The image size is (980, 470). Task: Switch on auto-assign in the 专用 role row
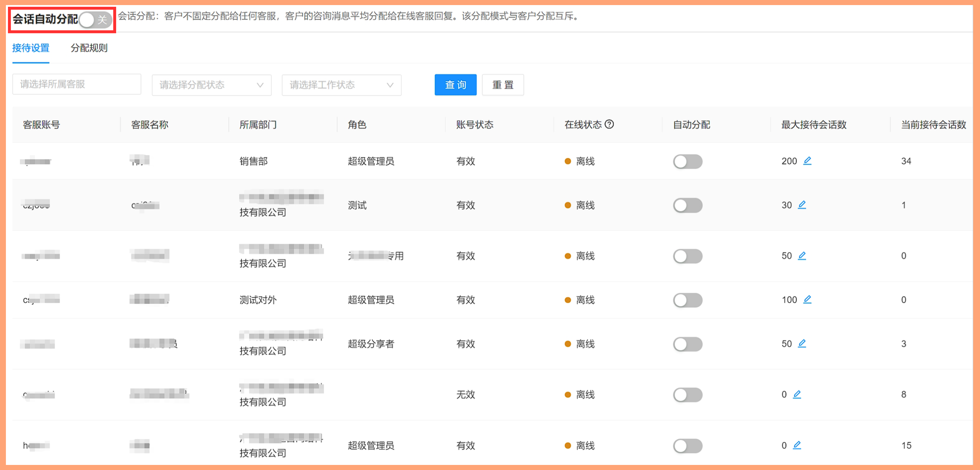(688, 256)
